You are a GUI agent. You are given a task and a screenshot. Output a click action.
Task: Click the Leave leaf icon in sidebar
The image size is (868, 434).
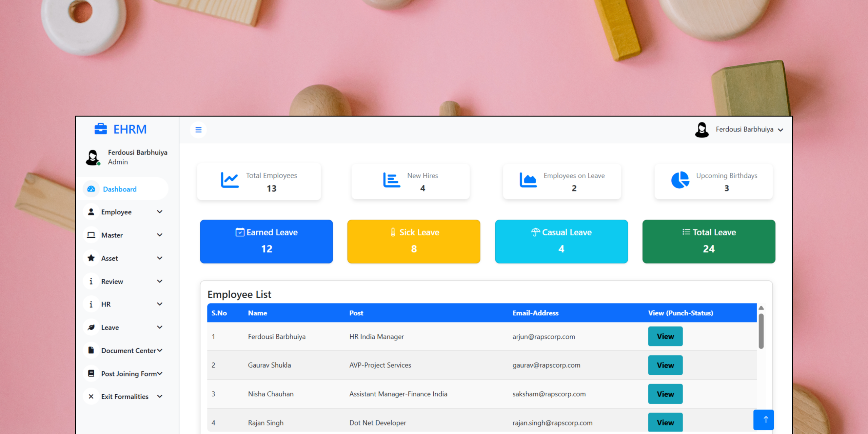tap(91, 328)
